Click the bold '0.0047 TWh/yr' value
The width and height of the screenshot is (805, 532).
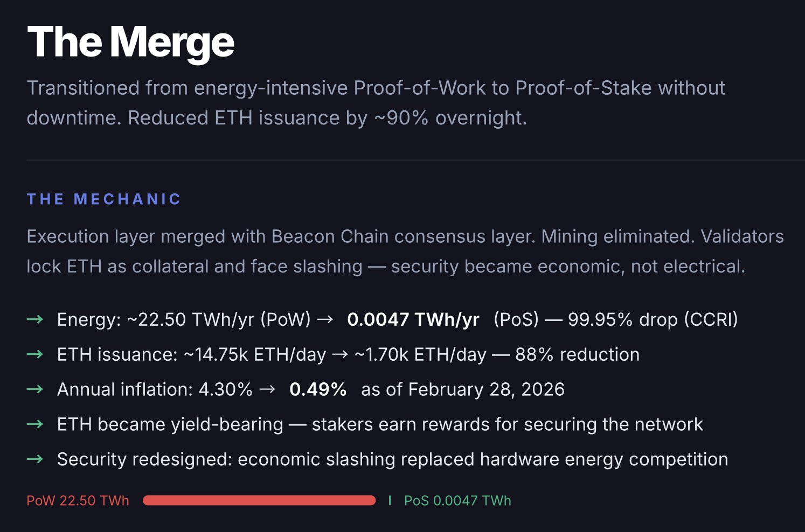pyautogui.click(x=413, y=319)
